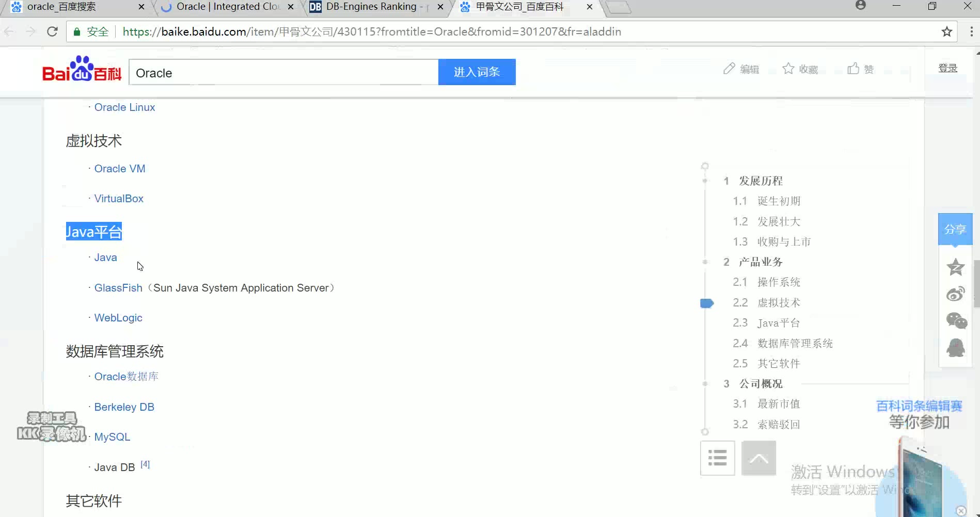Click the collect star in the share sidebar
Screen dimensions: 980x517
click(x=955, y=267)
